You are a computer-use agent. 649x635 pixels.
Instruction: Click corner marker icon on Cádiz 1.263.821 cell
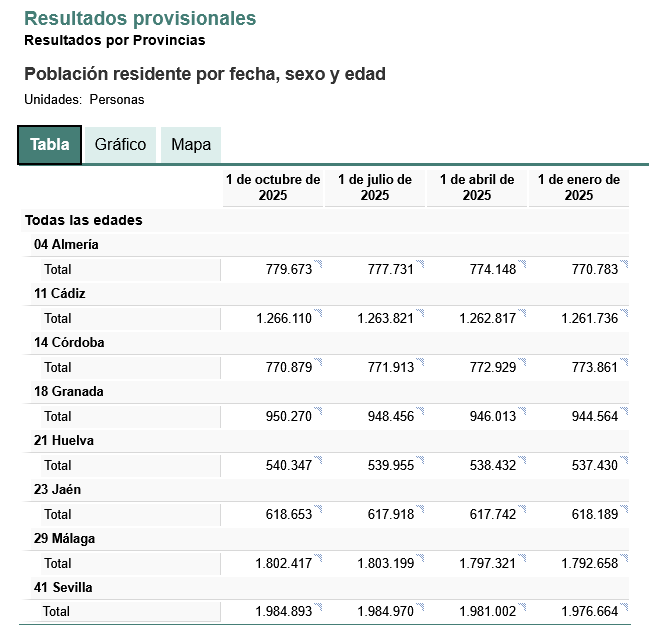420,313
